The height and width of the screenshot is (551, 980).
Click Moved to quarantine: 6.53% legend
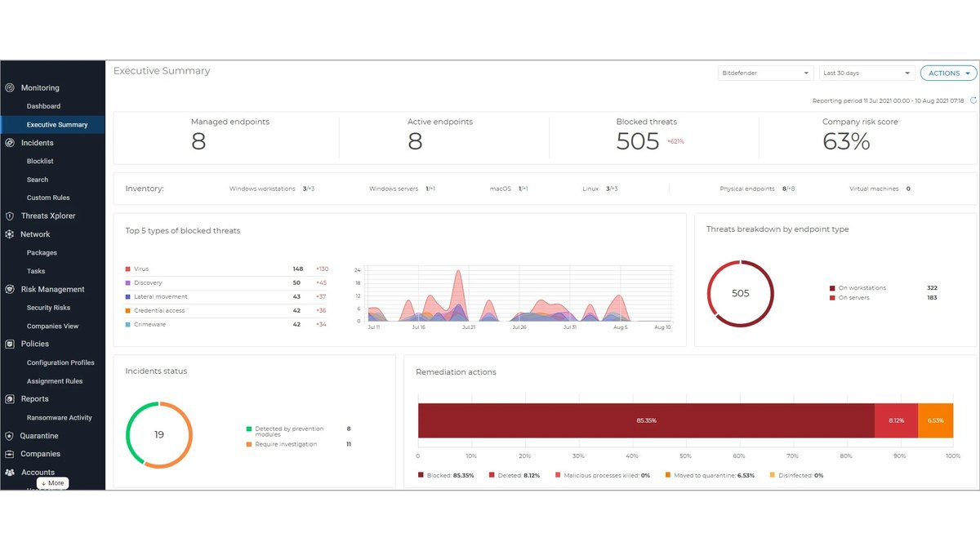click(x=710, y=475)
